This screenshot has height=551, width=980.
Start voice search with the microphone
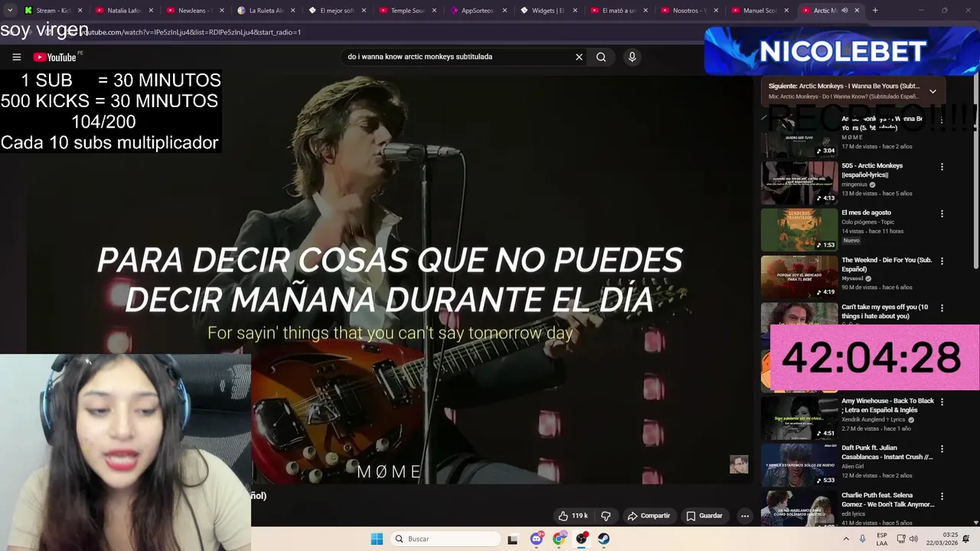pos(632,57)
